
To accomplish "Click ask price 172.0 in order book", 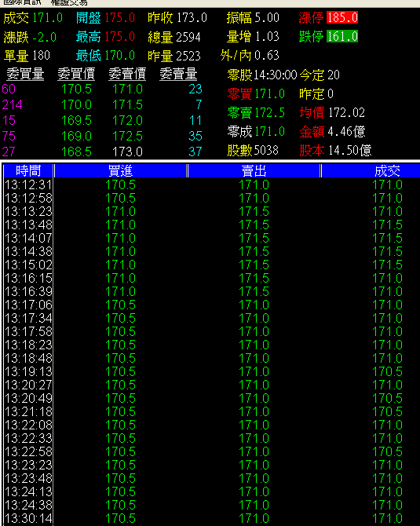I will (127, 120).
